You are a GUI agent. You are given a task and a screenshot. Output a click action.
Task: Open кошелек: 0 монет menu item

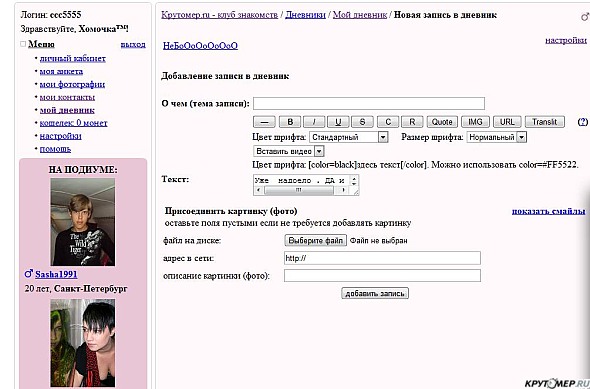73,123
